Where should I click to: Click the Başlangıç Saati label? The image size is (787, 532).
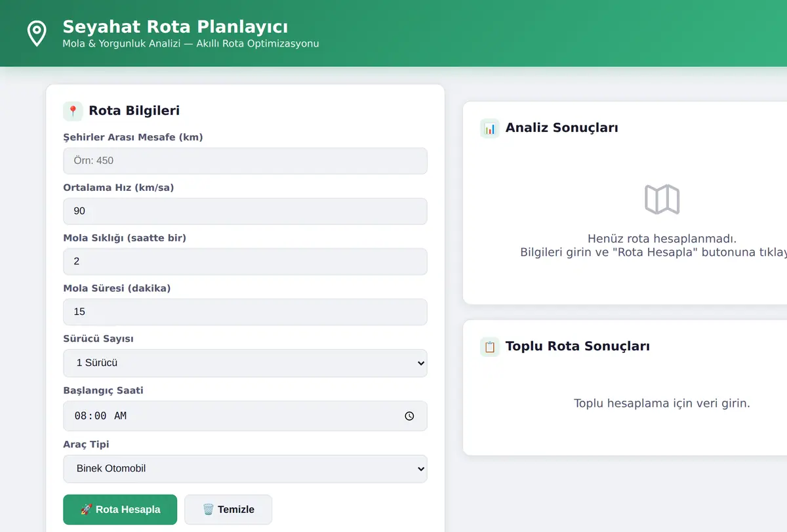tap(103, 390)
